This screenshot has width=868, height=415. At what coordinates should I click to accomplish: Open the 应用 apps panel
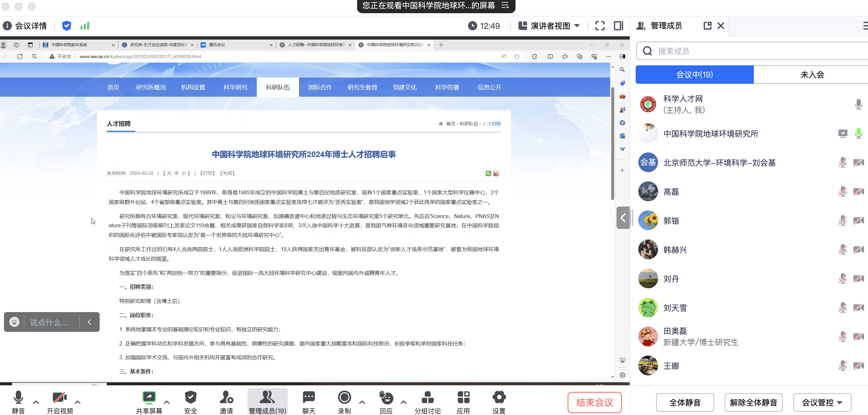coord(463,402)
